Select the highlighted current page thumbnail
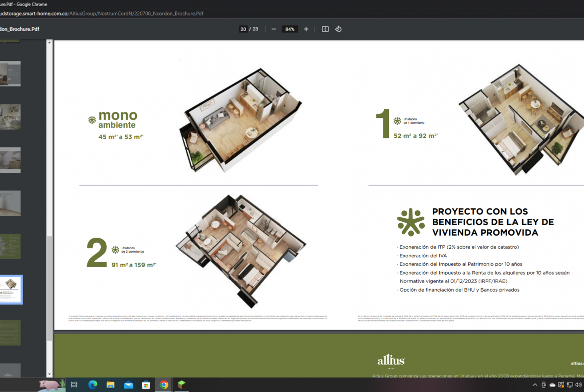 [x=10, y=289]
